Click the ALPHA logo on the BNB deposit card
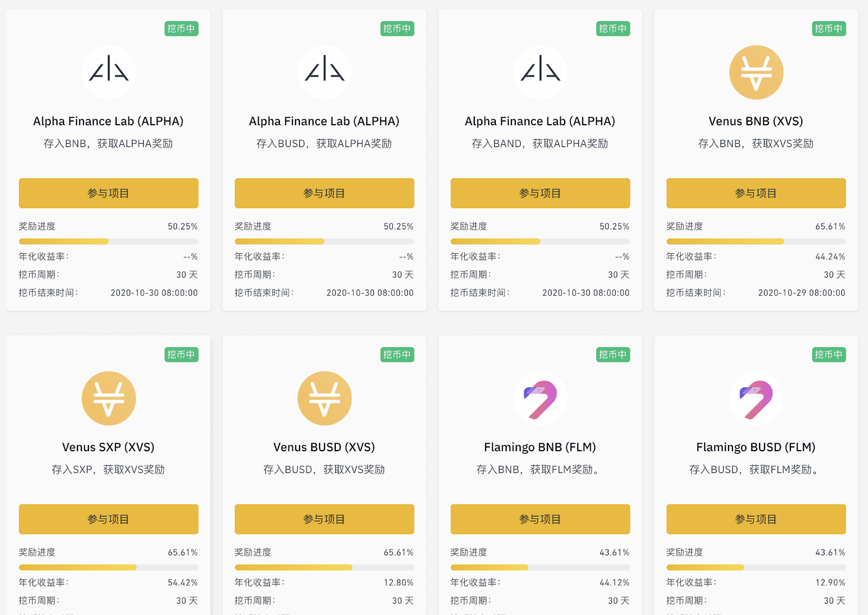The width and height of the screenshot is (868, 615). [108, 72]
